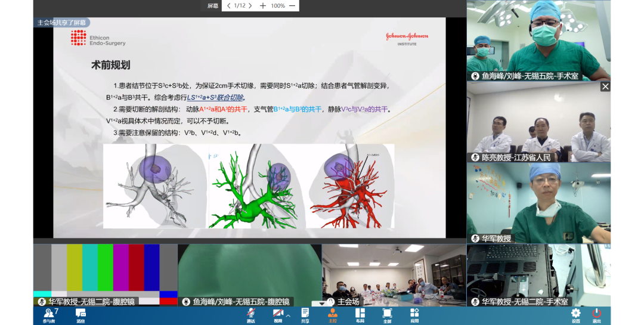This screenshot has width=644, height=325.
Task: Select 华军教授 surgeon video tile
Action: [x=538, y=203]
